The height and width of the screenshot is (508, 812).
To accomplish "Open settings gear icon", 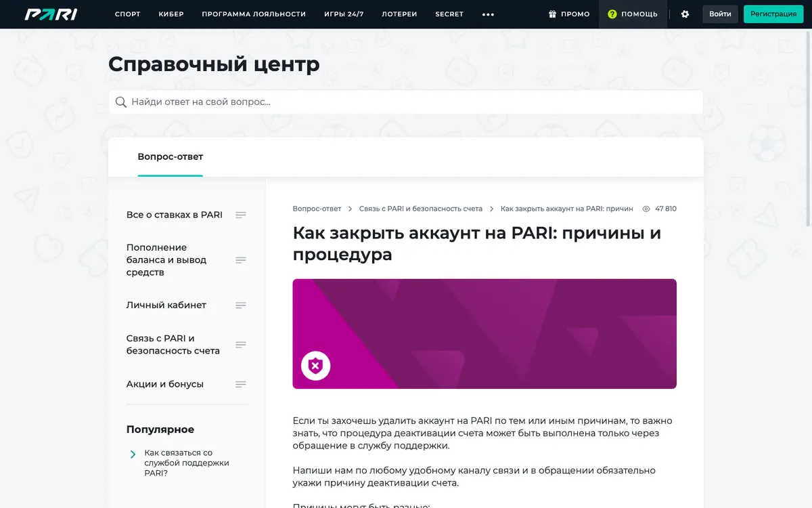I will click(x=685, y=14).
